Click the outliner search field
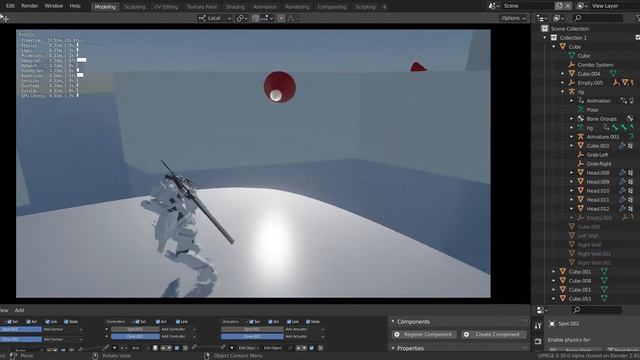Screen dimensions: 640x360 tap(598, 18)
